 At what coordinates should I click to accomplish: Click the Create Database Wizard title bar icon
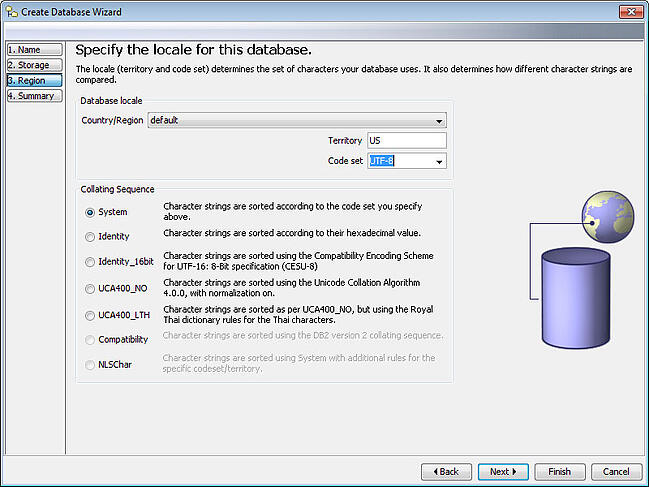point(12,12)
